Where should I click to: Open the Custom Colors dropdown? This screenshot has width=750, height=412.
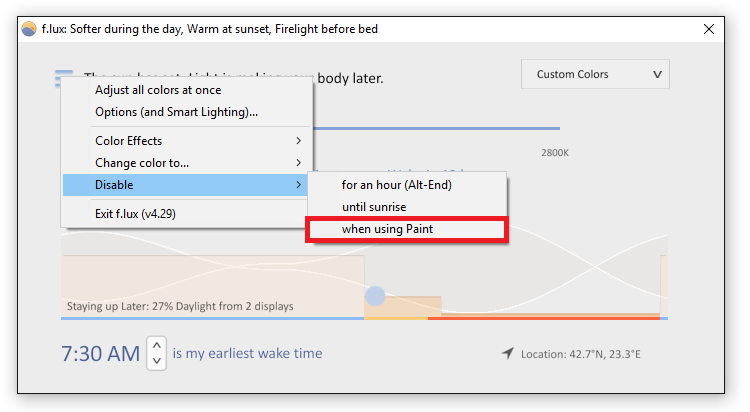595,74
